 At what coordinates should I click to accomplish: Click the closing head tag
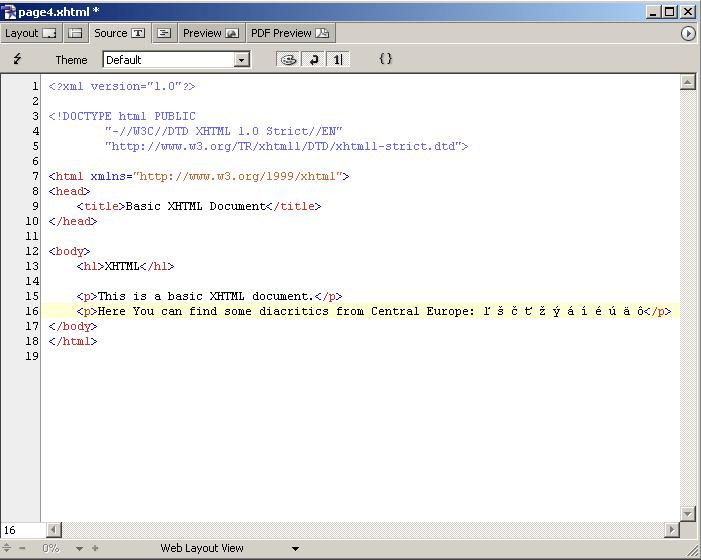point(72,221)
